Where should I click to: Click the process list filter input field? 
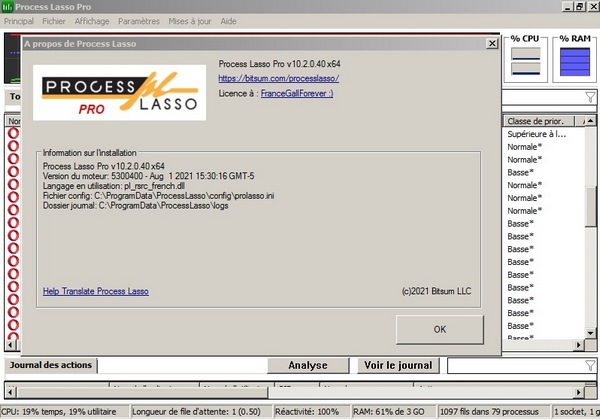(543, 98)
